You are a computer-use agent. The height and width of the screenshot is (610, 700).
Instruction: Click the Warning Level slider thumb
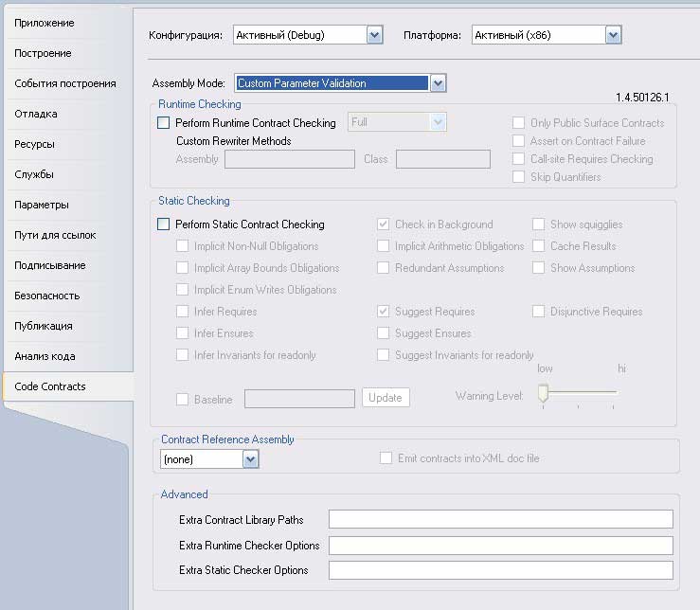(x=543, y=393)
